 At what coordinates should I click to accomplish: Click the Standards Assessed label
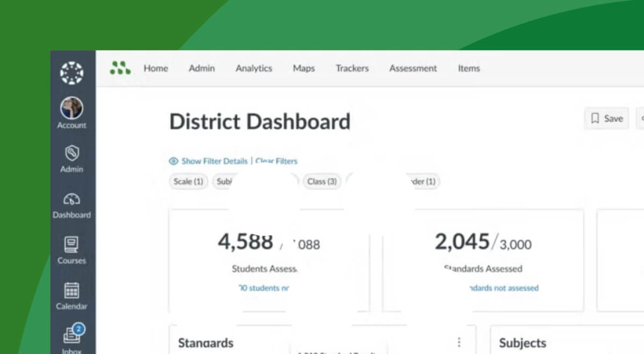coord(483,269)
